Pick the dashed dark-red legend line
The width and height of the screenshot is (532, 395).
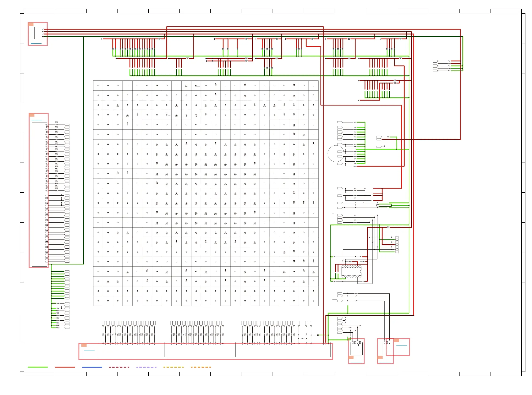tap(119, 367)
